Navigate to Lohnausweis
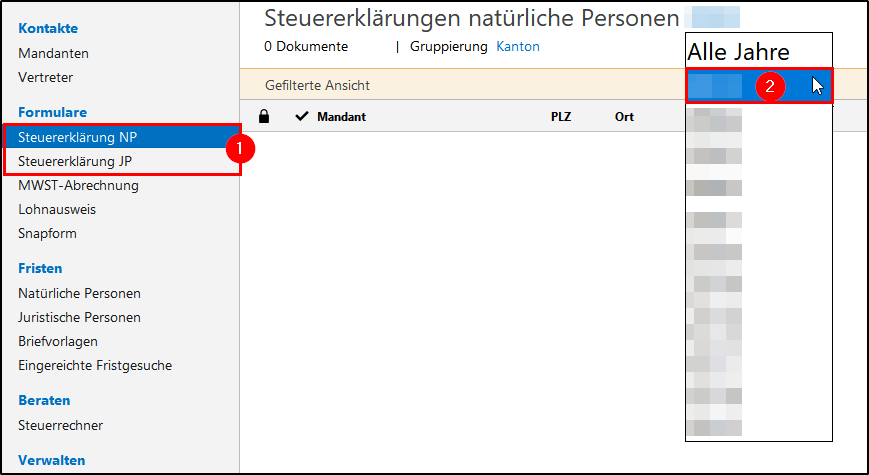Image resolution: width=869 pixels, height=475 pixels. click(57, 210)
